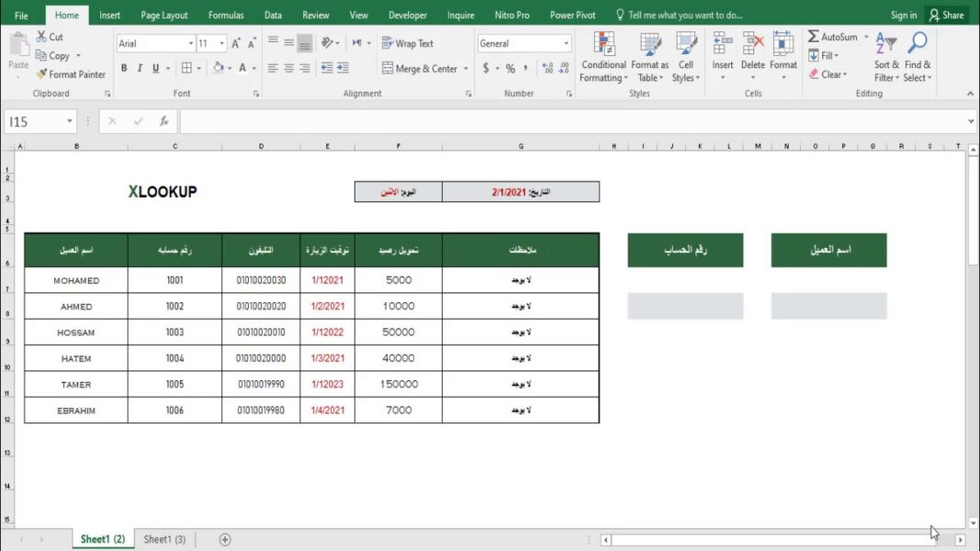980x551 pixels.
Task: Click Sign in
Action: point(904,15)
